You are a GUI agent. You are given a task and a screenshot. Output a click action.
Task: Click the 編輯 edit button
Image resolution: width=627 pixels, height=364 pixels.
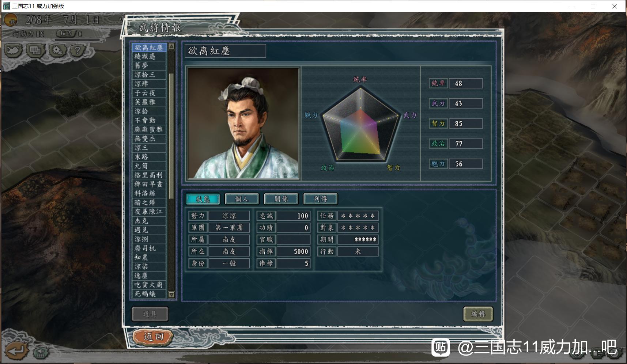[478, 314]
